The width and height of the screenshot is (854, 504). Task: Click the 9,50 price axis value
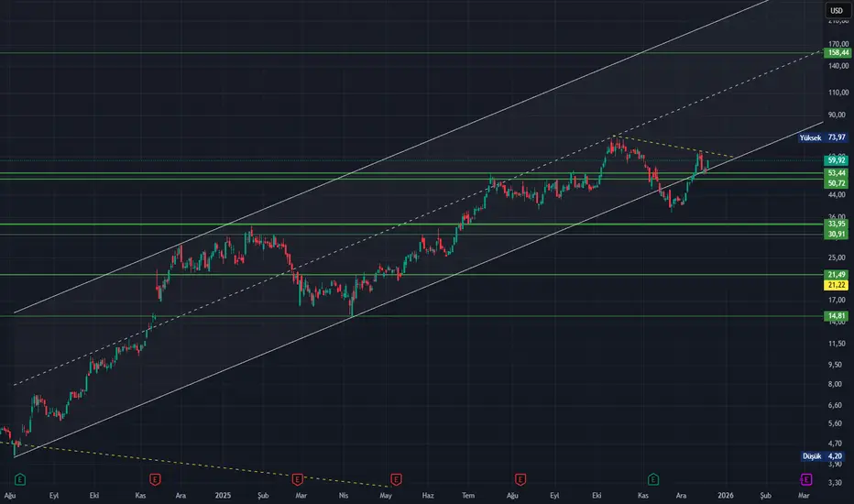(x=835, y=365)
